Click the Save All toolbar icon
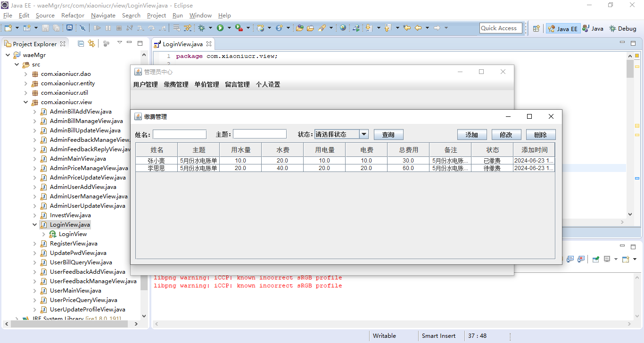This screenshot has height=343, width=644. [x=56, y=28]
